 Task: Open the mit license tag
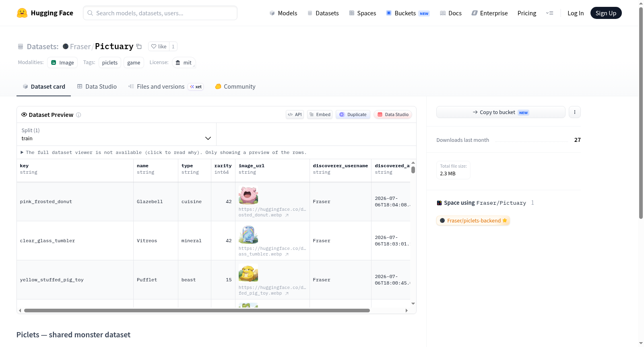pyautogui.click(x=184, y=62)
